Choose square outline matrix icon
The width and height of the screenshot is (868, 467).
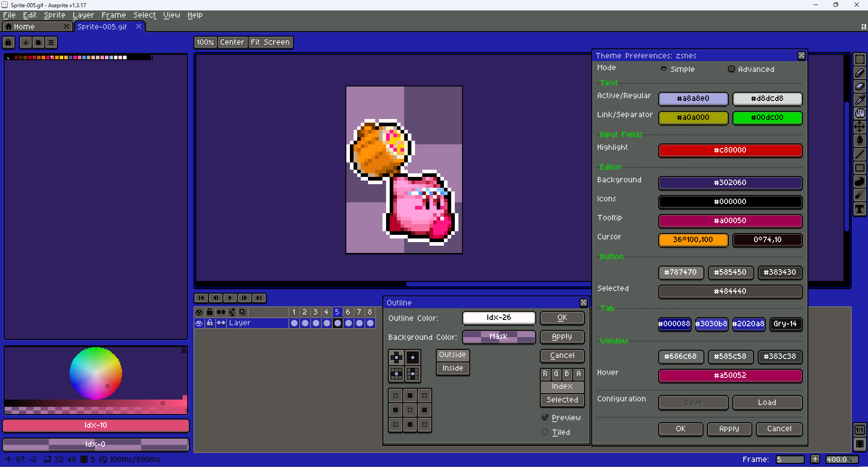(x=413, y=357)
